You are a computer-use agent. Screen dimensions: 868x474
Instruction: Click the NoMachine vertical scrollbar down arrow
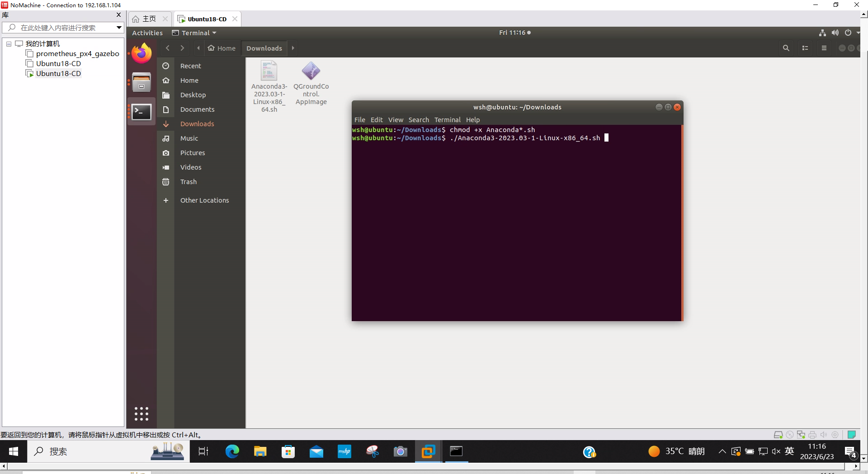pos(864,458)
